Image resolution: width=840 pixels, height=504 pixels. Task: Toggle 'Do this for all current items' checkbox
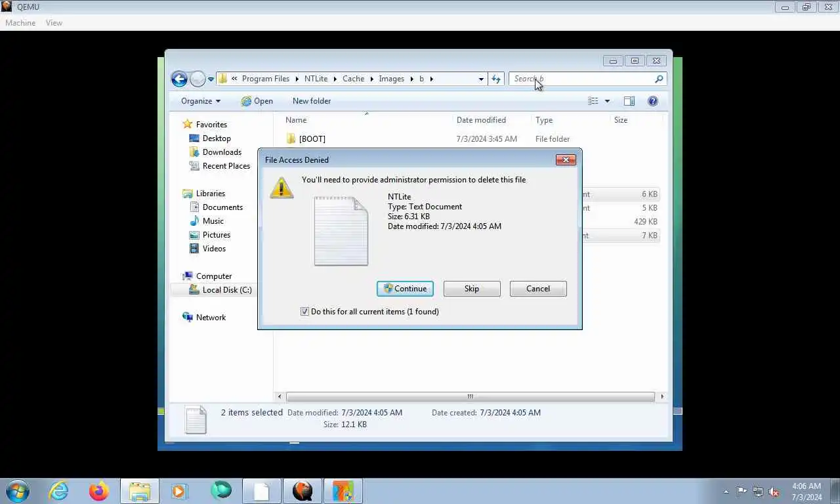tap(304, 312)
